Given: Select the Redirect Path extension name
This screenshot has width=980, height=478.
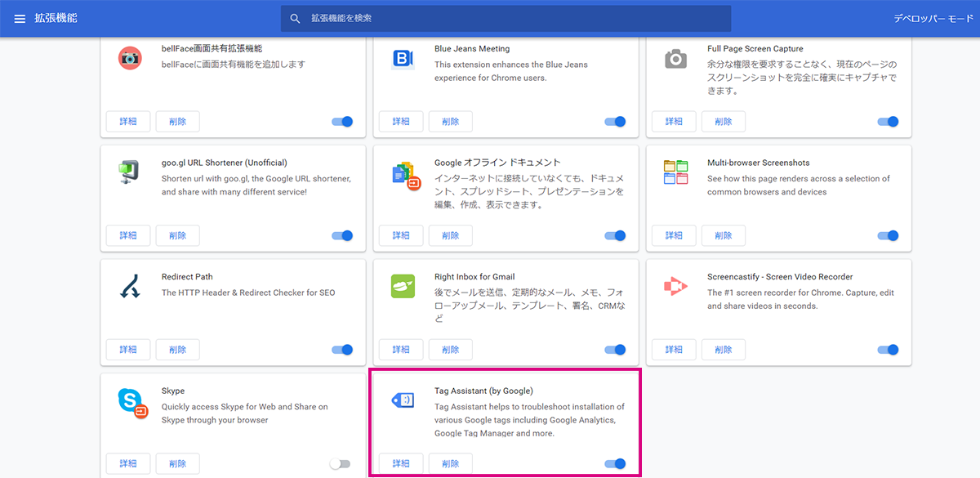Looking at the screenshot, I should [x=187, y=276].
